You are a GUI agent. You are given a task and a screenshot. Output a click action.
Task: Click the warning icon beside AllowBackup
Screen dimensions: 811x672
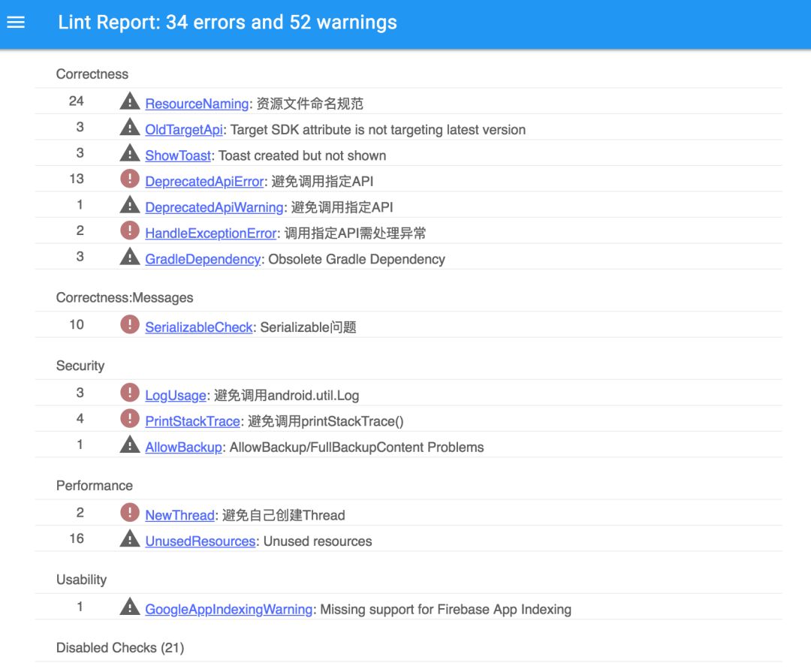click(x=129, y=447)
